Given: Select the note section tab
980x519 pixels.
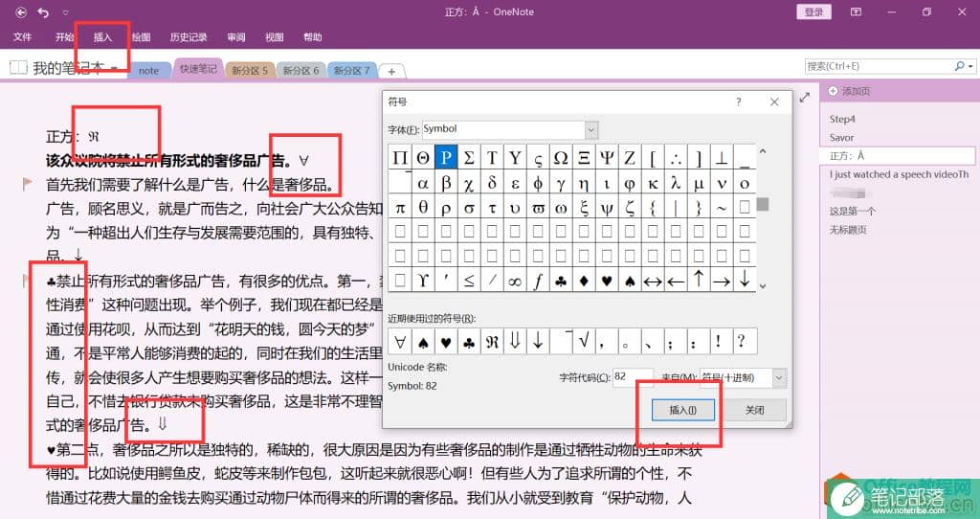Looking at the screenshot, I should coord(148,71).
